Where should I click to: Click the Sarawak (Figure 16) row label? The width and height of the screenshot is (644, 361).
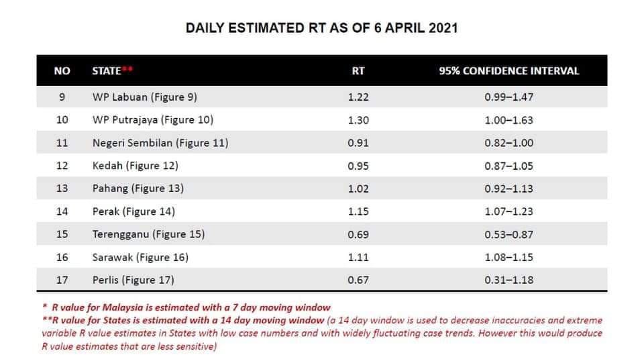[140, 257]
